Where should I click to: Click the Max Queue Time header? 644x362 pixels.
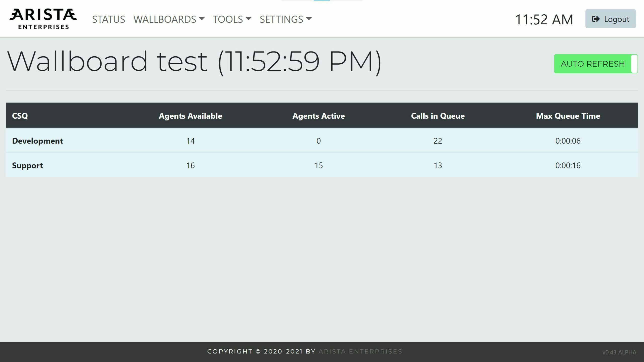pyautogui.click(x=568, y=116)
